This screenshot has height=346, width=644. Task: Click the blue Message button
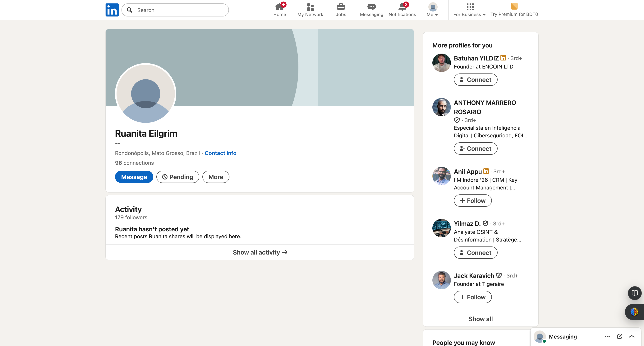click(x=134, y=177)
